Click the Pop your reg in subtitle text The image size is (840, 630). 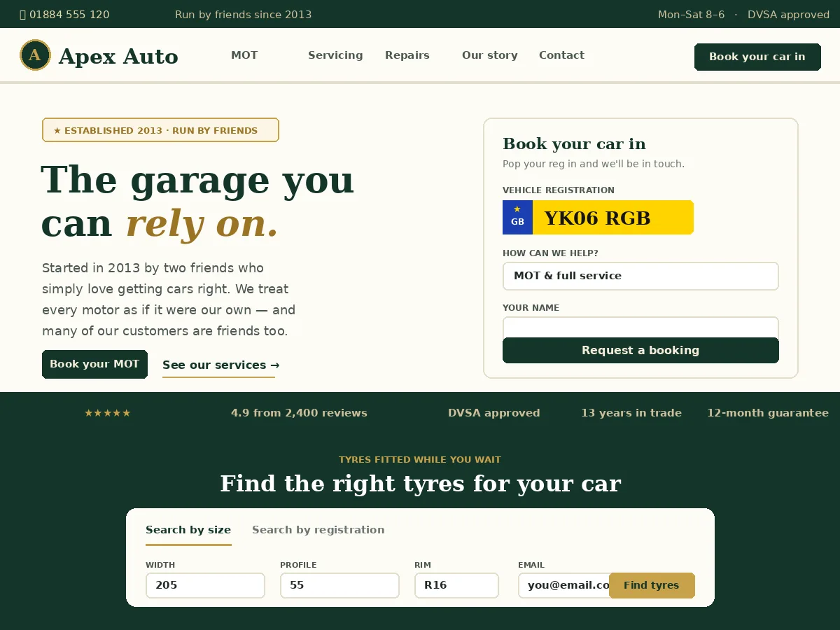pyautogui.click(x=594, y=164)
